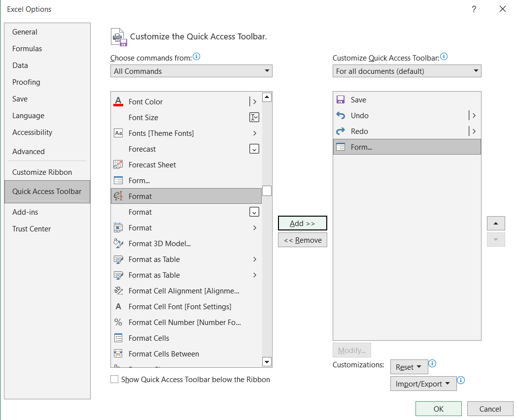
Task: Click the Form... icon in commands list
Action: (x=118, y=181)
